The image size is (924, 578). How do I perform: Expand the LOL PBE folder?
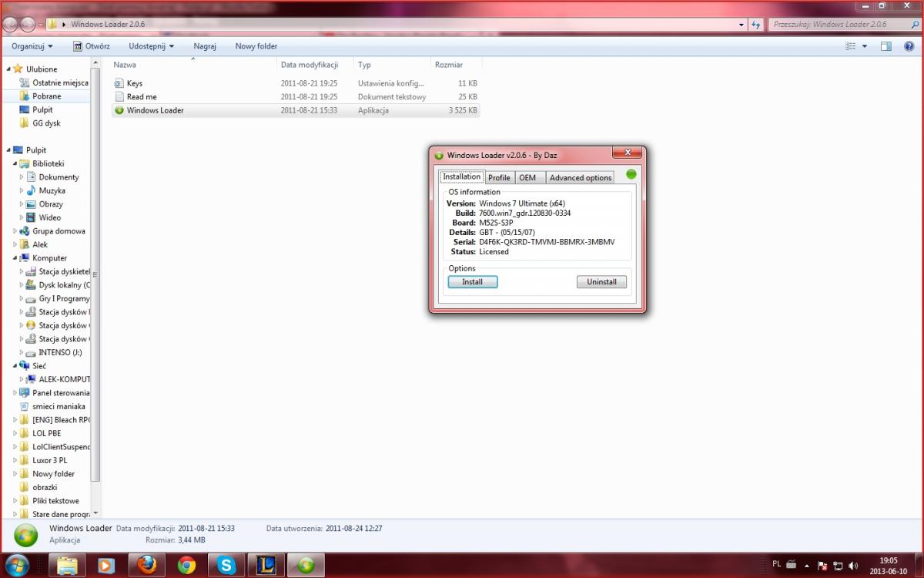15,433
